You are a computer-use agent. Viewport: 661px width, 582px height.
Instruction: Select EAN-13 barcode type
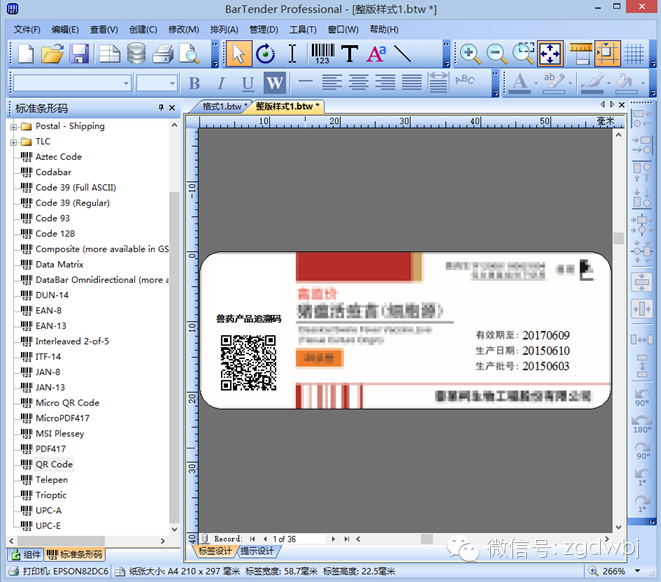pyautogui.click(x=51, y=326)
